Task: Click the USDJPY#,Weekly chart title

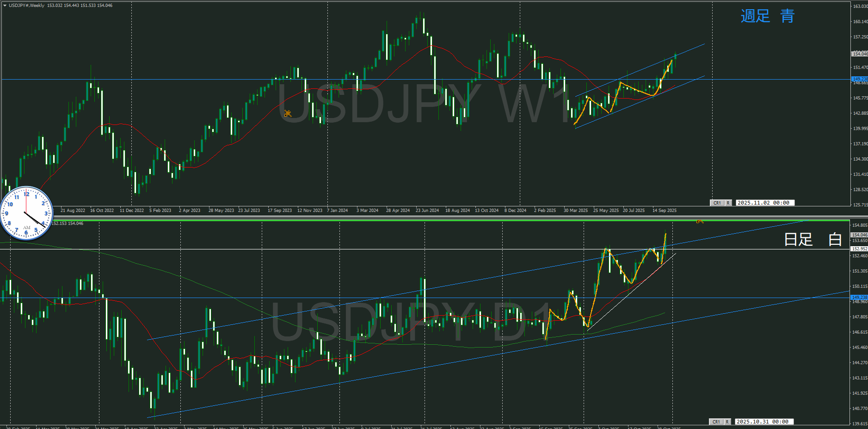Action: (27, 6)
